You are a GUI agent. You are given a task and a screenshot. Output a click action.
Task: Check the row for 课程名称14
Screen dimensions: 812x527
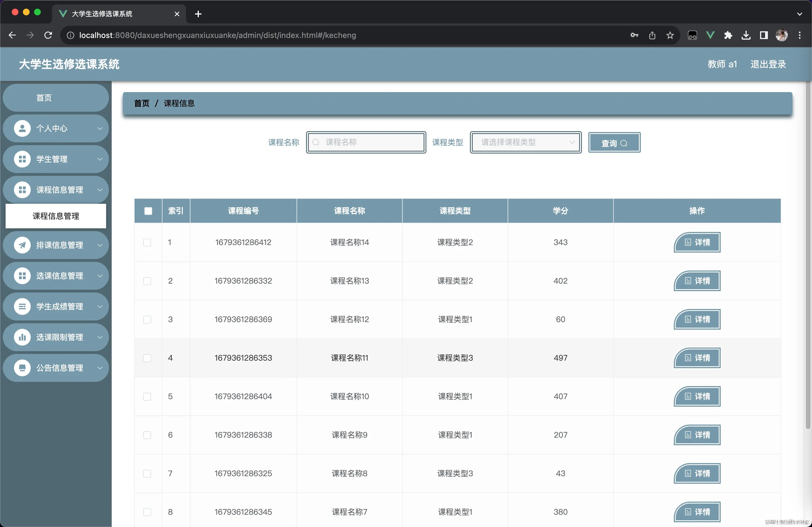(147, 243)
